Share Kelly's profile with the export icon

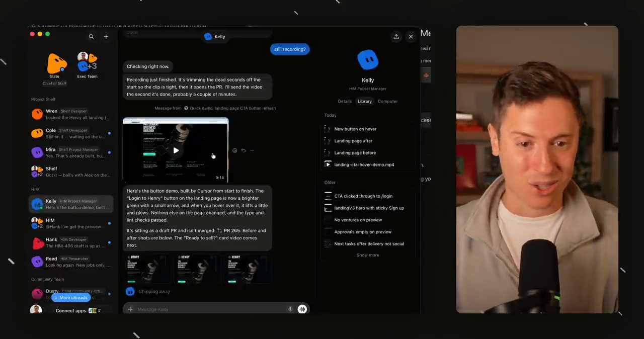[x=396, y=37]
